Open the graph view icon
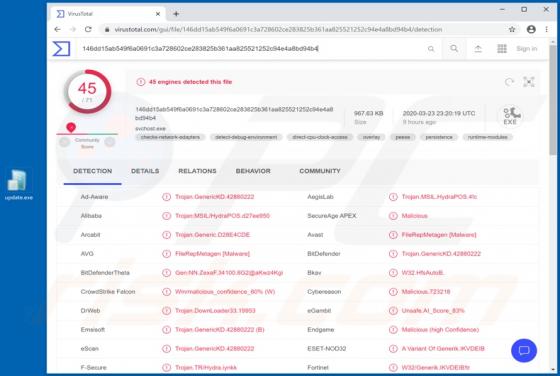560x376 pixels. [x=529, y=82]
